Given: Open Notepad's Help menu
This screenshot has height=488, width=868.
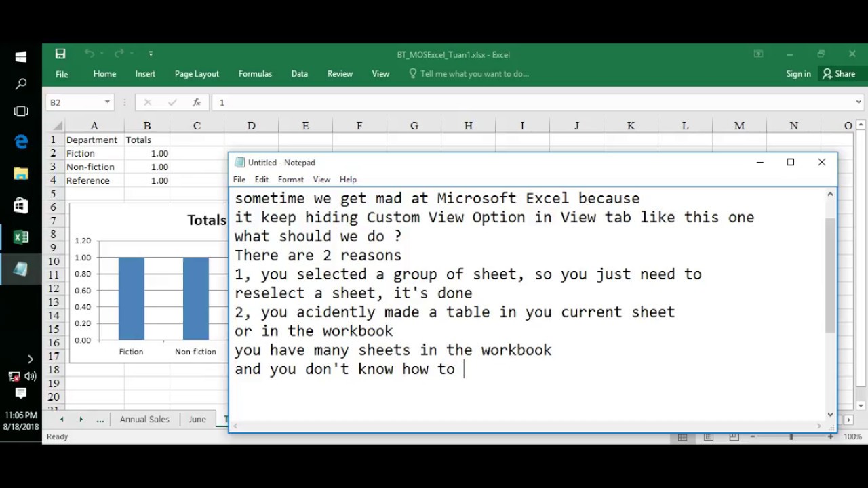Looking at the screenshot, I should (348, 180).
